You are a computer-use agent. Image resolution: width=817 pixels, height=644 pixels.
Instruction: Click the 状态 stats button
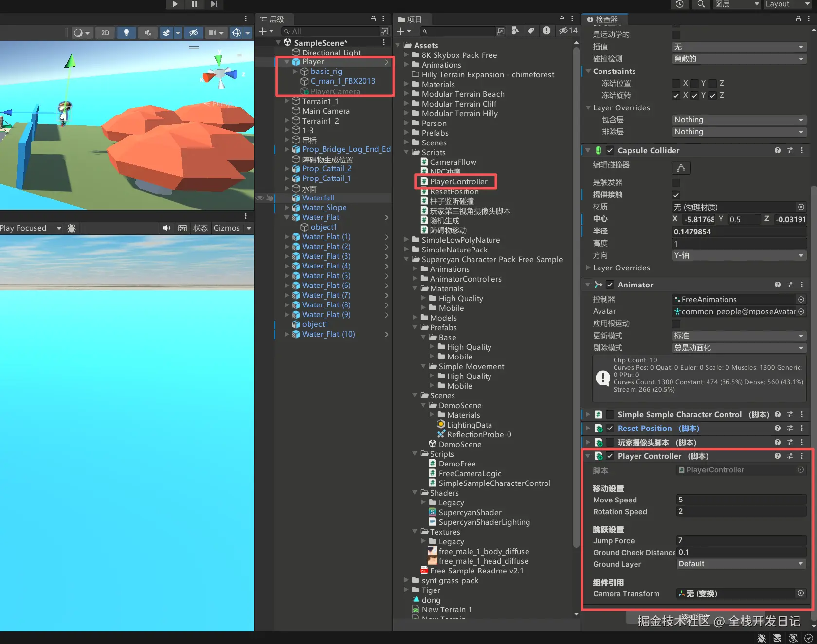click(200, 228)
